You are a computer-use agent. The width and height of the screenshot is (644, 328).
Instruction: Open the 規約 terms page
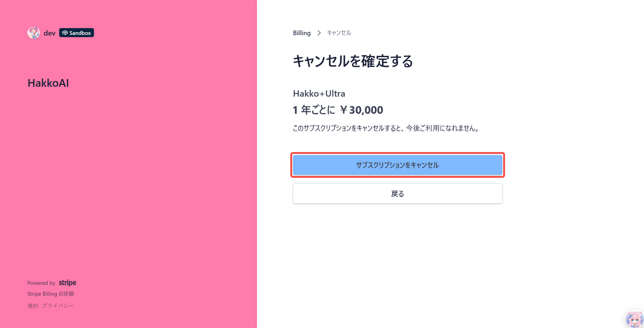32,305
